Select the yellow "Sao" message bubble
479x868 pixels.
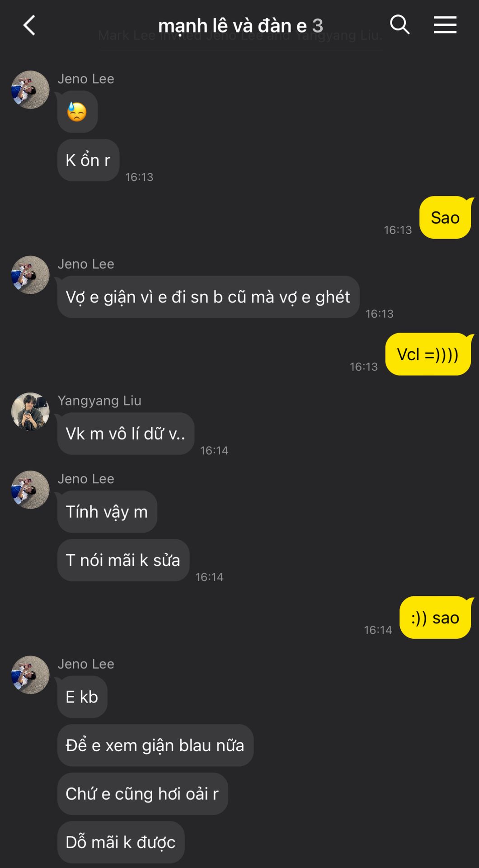[x=445, y=217]
